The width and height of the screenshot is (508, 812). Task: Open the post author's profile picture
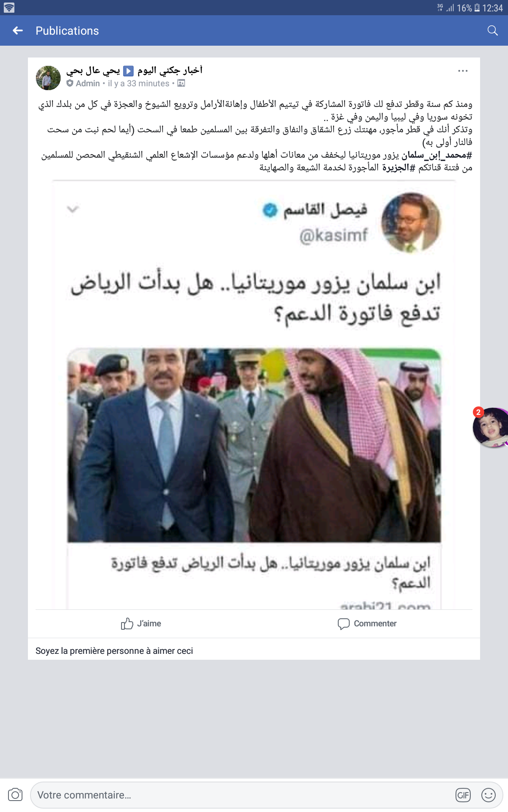(48, 78)
